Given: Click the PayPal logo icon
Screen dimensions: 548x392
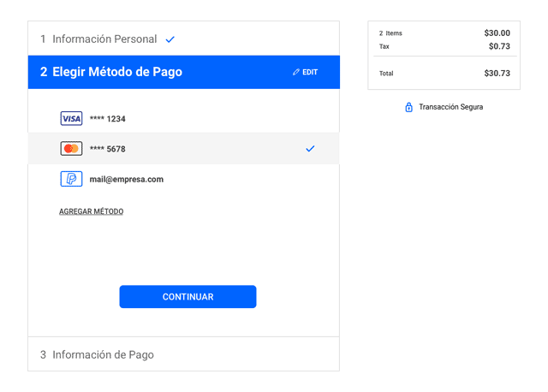Looking at the screenshot, I should tap(71, 179).
